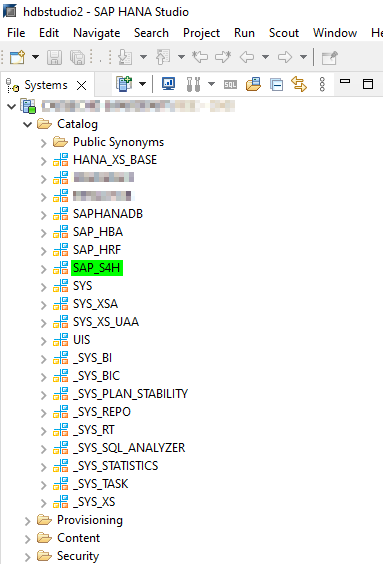Click the Add System icon

[x=124, y=85]
